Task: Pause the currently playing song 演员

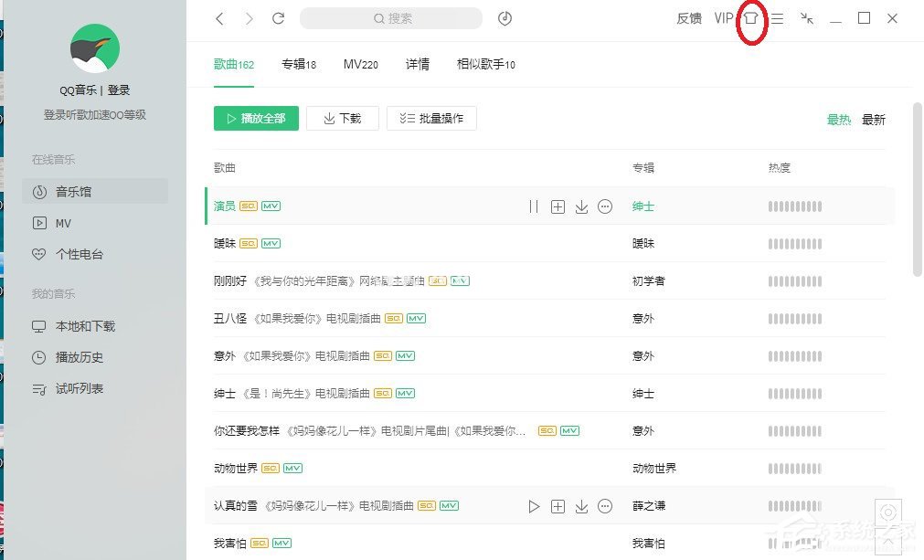Action: (x=534, y=206)
